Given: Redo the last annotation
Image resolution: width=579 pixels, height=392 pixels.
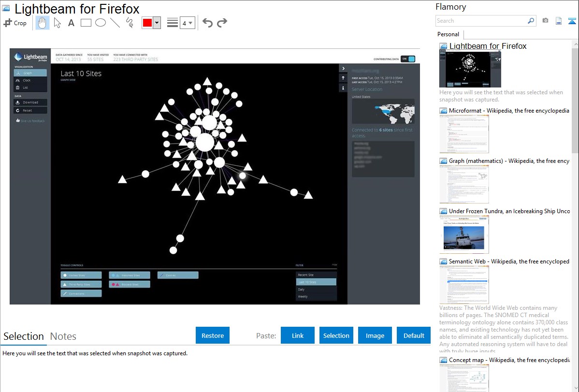Looking at the screenshot, I should coord(222,23).
